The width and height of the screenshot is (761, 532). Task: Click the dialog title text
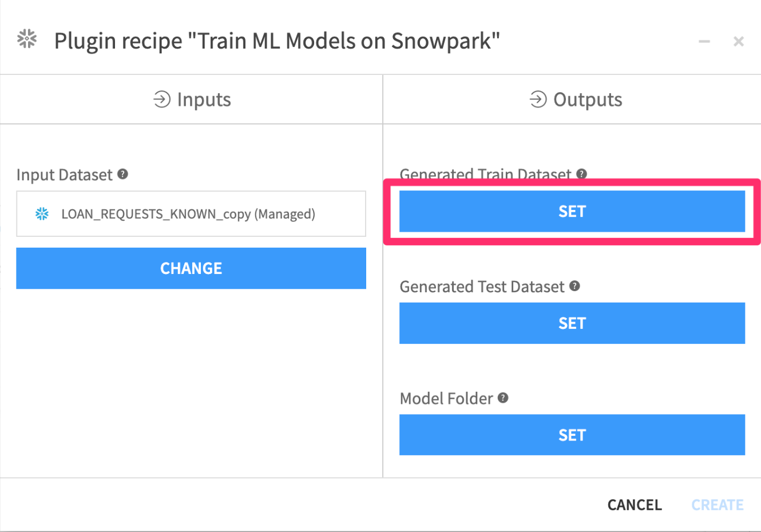coord(277,41)
